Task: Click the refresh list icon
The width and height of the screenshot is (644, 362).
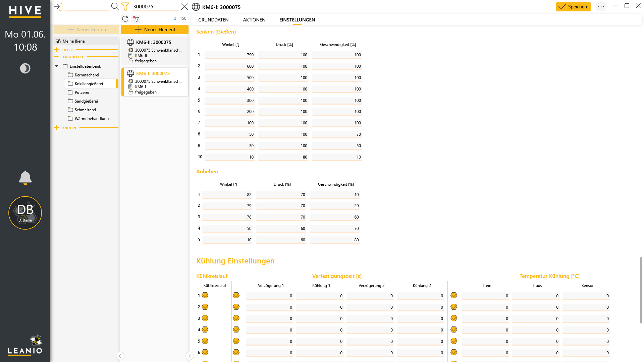Action: [125, 19]
